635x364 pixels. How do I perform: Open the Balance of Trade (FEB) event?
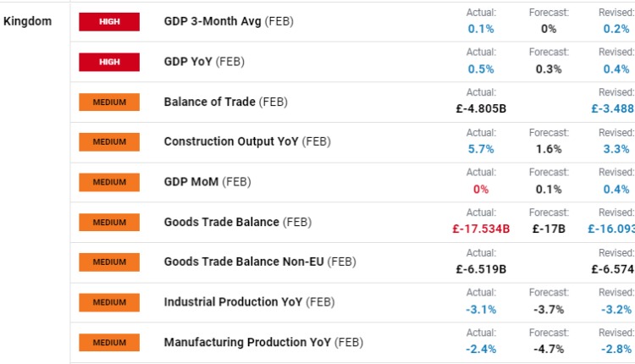coord(225,102)
